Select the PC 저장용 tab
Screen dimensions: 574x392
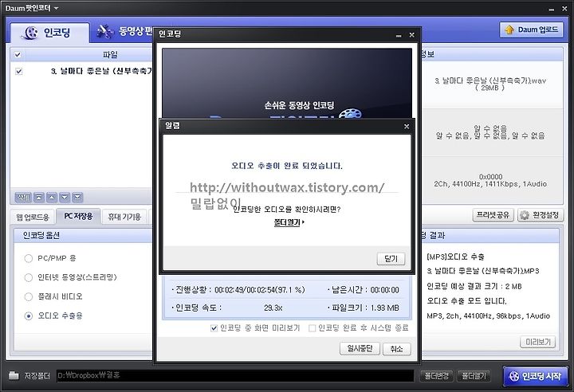point(78,216)
